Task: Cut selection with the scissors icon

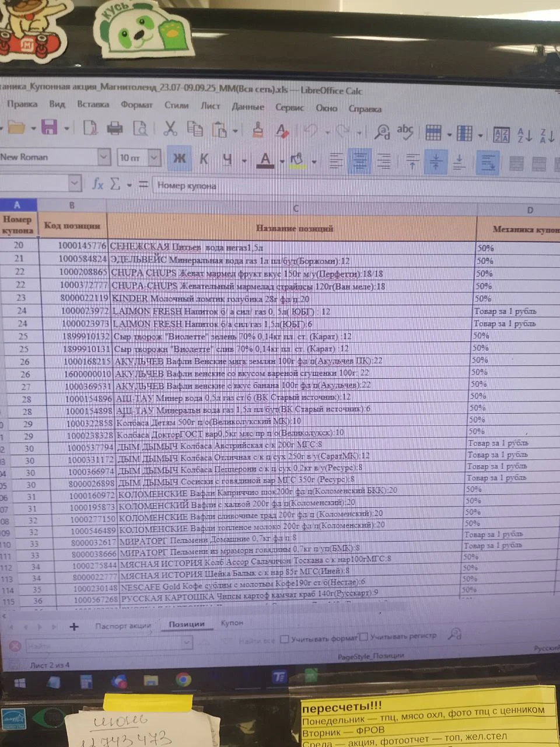Action: click(x=170, y=128)
